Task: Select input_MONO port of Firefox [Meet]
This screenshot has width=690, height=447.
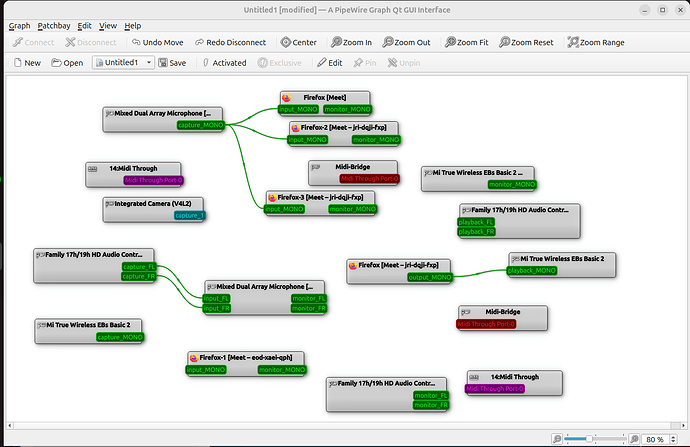Action: [298, 109]
